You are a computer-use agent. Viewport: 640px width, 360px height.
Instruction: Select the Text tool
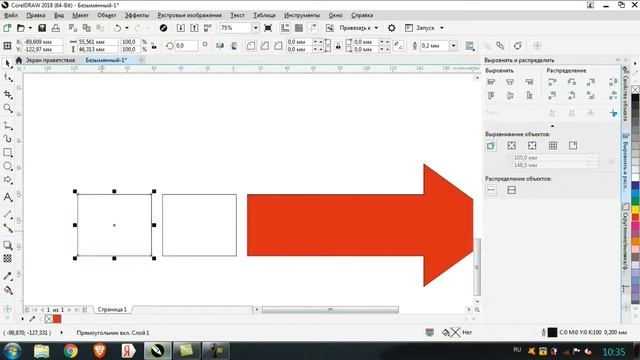click(x=7, y=197)
